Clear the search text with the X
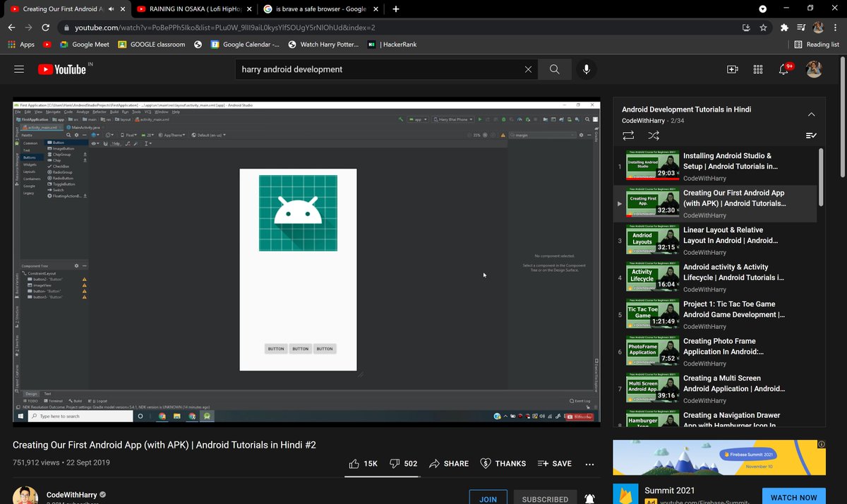 (528, 69)
